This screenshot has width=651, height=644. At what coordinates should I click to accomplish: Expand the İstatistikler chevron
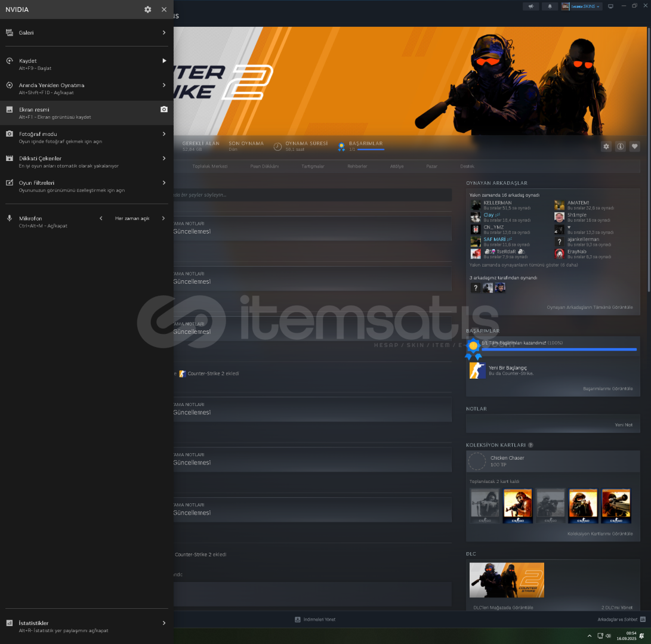tap(164, 623)
